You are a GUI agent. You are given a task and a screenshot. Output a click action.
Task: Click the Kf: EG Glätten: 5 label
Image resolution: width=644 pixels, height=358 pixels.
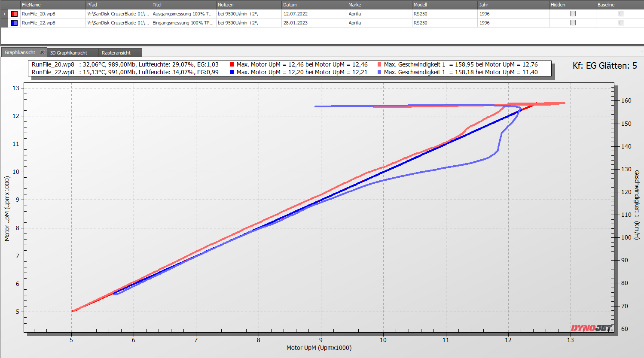point(604,66)
